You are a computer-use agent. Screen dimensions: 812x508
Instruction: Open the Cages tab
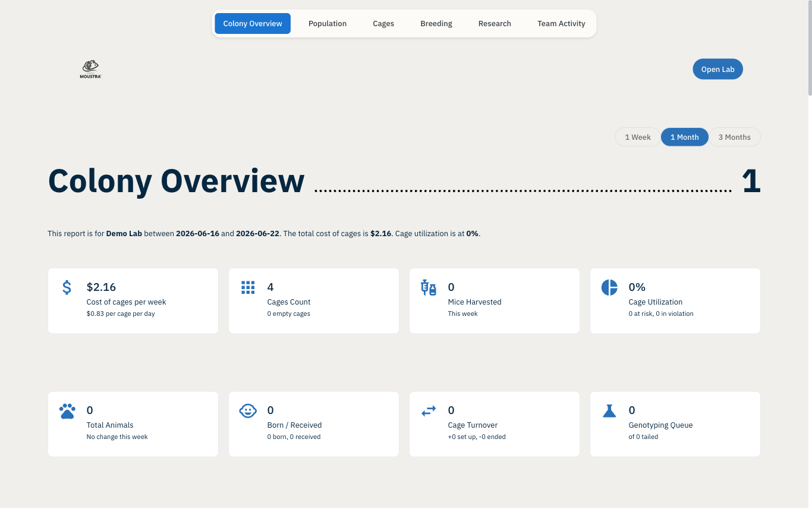[383, 24]
